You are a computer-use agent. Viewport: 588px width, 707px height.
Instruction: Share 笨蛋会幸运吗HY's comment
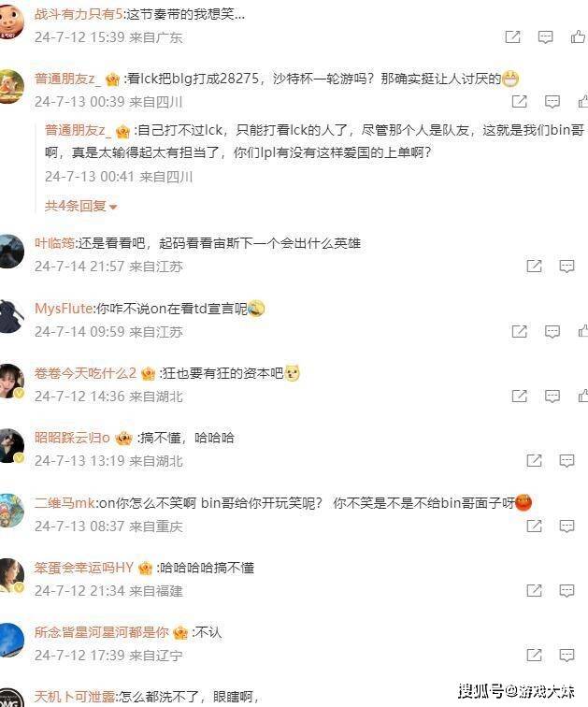(x=535, y=590)
